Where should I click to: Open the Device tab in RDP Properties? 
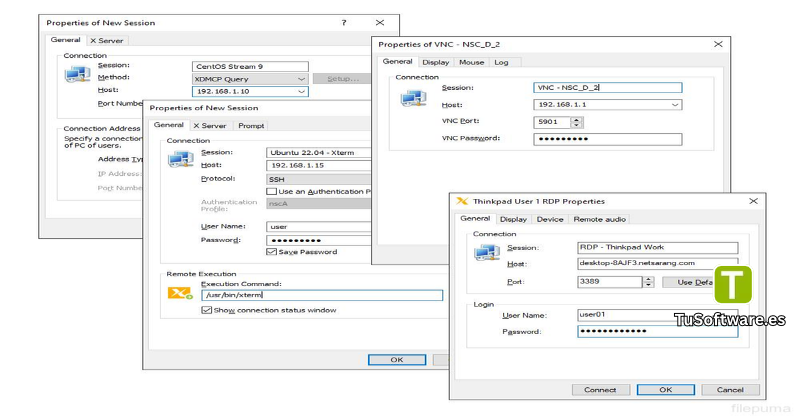[x=550, y=219]
